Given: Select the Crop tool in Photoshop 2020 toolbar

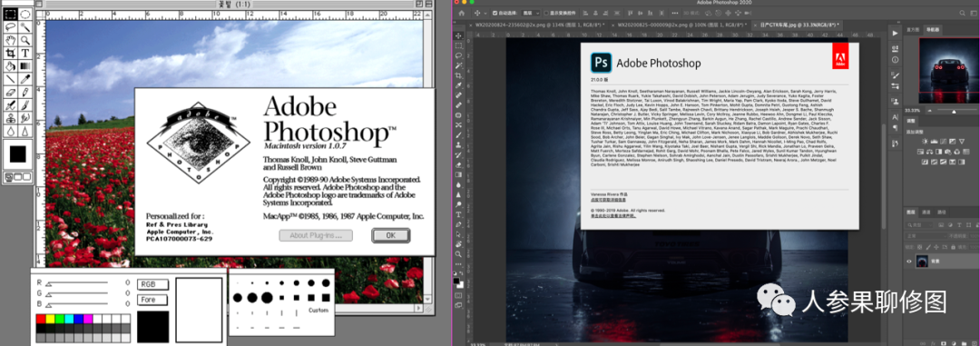Looking at the screenshot, I should point(459,75).
